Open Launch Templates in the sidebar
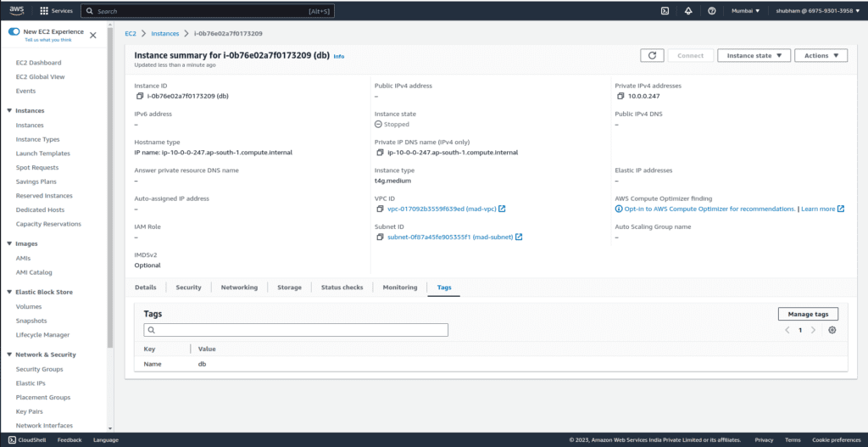 coord(43,154)
